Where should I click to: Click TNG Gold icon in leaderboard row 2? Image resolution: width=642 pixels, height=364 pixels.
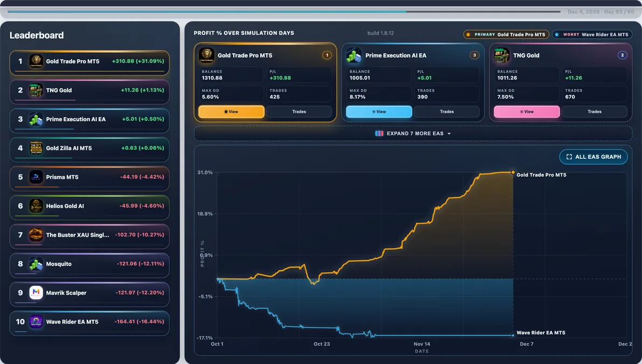[36, 90]
